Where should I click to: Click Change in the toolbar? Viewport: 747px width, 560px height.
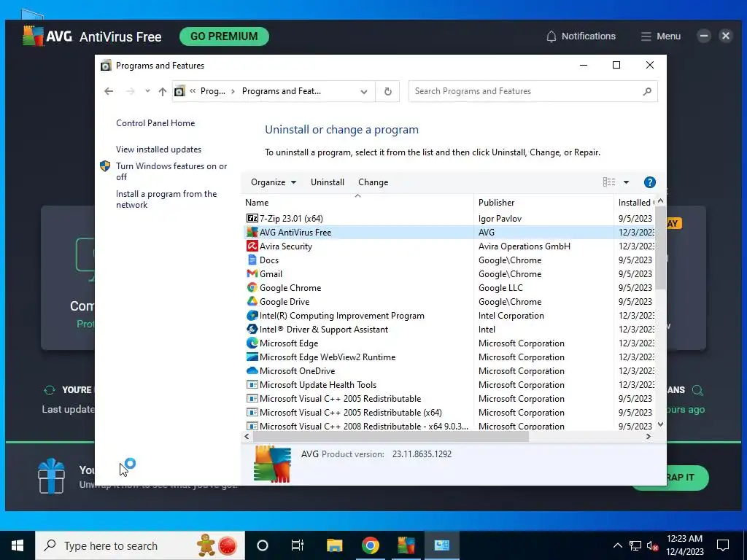(x=373, y=182)
